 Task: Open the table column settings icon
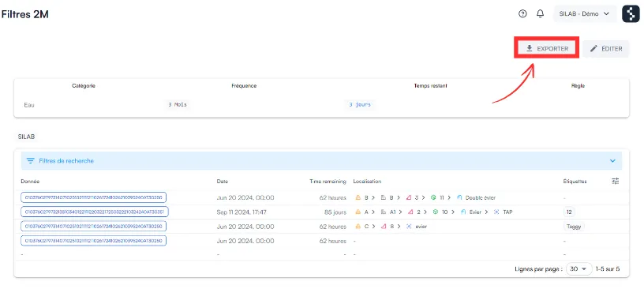615,181
